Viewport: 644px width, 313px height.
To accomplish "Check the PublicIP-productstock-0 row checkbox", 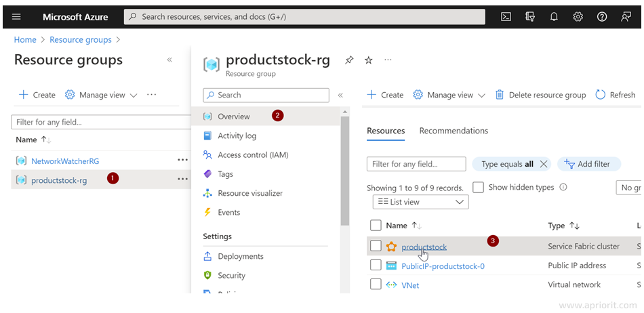I will coord(376,266).
